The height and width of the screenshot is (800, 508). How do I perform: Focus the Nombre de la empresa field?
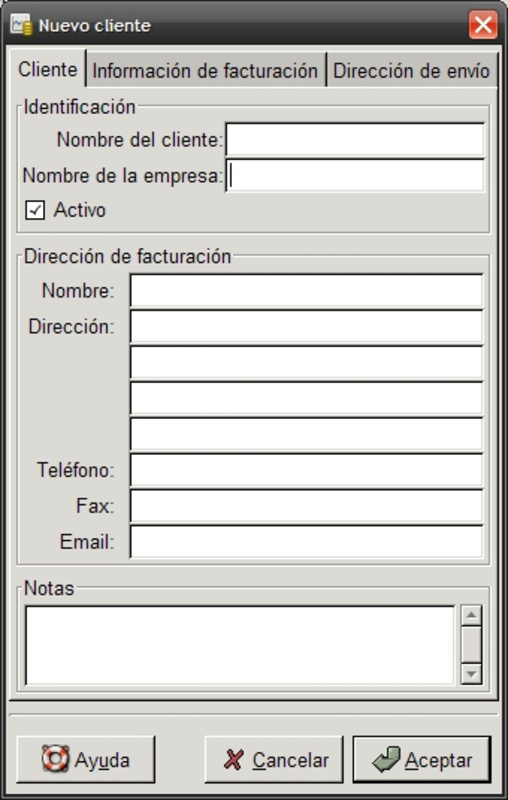point(355,176)
